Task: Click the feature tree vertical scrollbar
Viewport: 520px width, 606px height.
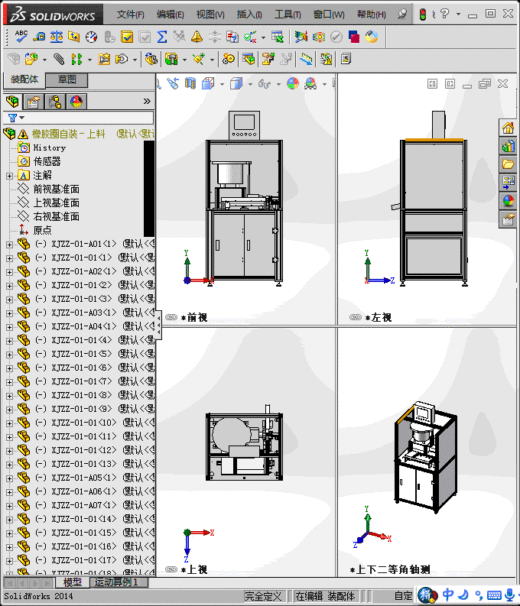Action: [149, 189]
